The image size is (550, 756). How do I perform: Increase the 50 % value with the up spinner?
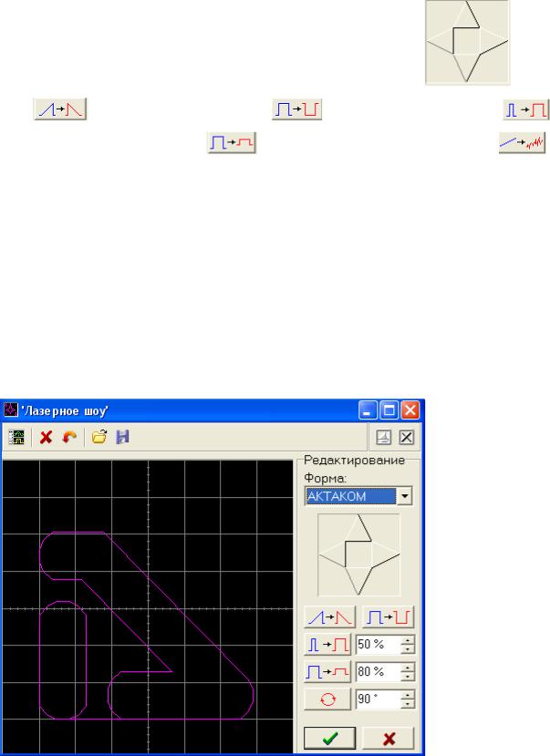pos(408,640)
